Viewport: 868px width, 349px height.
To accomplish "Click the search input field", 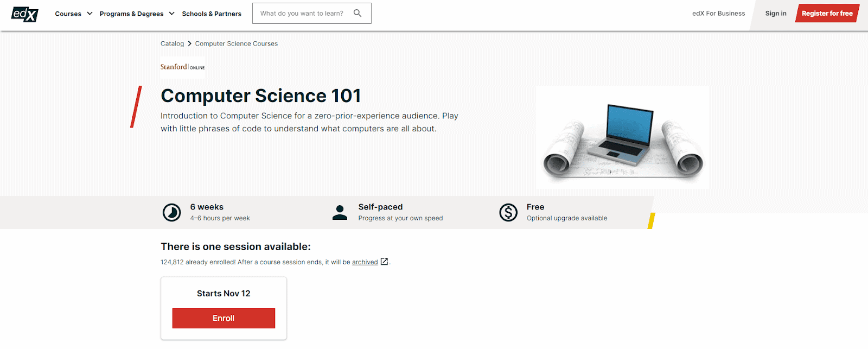I will pyautogui.click(x=304, y=13).
